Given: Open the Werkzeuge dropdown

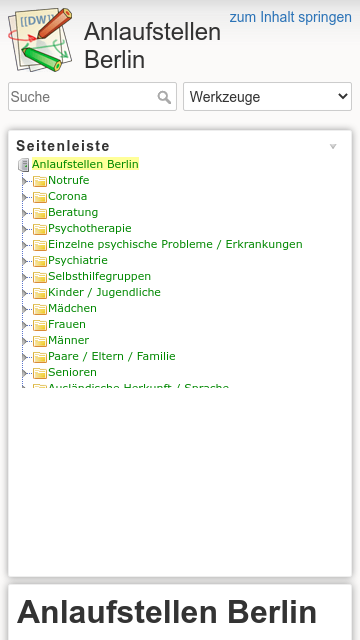Looking at the screenshot, I should tap(267, 96).
